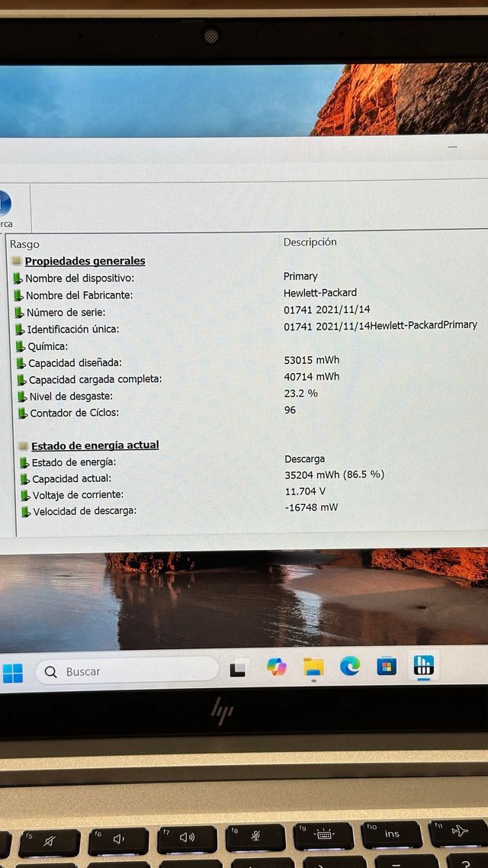Select the battery info app taskbar icon
This screenshot has width=488, height=868.
coord(424,665)
